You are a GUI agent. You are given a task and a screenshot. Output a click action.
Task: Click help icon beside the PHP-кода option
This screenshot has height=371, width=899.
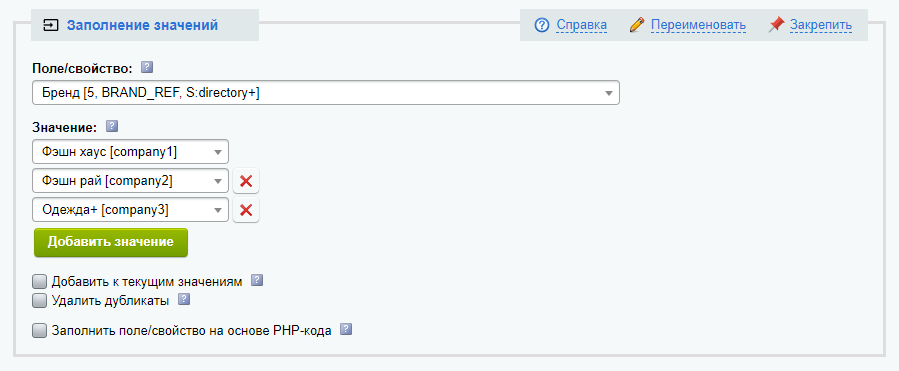tap(346, 329)
